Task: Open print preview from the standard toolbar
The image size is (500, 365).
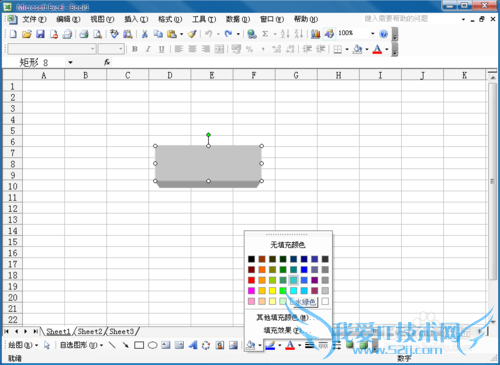Action: click(97, 34)
